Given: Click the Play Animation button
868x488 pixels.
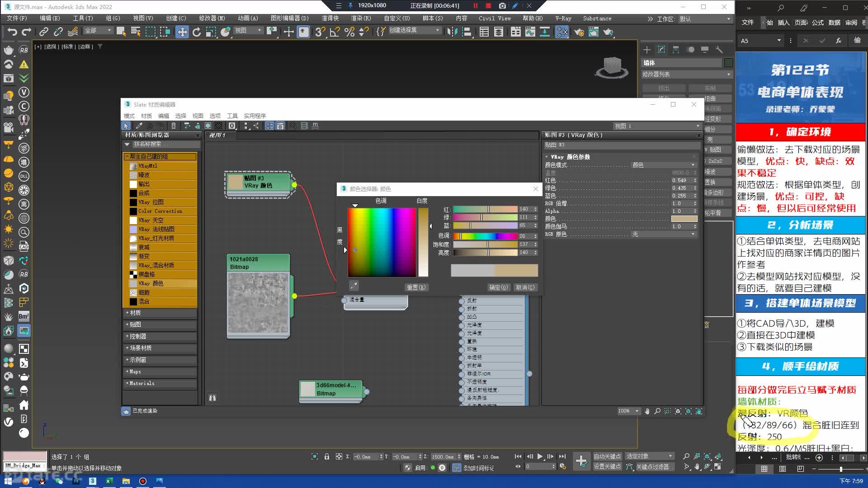Looking at the screenshot, I should (x=540, y=456).
